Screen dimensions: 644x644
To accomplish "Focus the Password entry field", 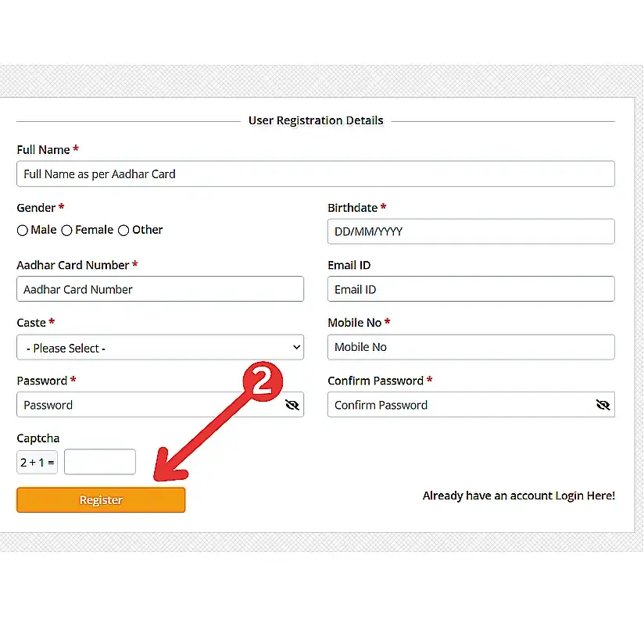I will (141, 405).
